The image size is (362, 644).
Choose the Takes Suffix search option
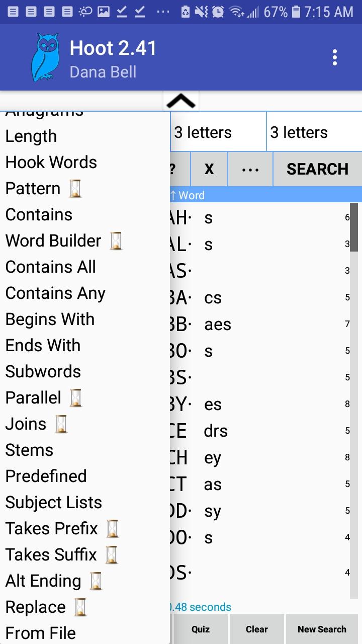click(x=51, y=555)
